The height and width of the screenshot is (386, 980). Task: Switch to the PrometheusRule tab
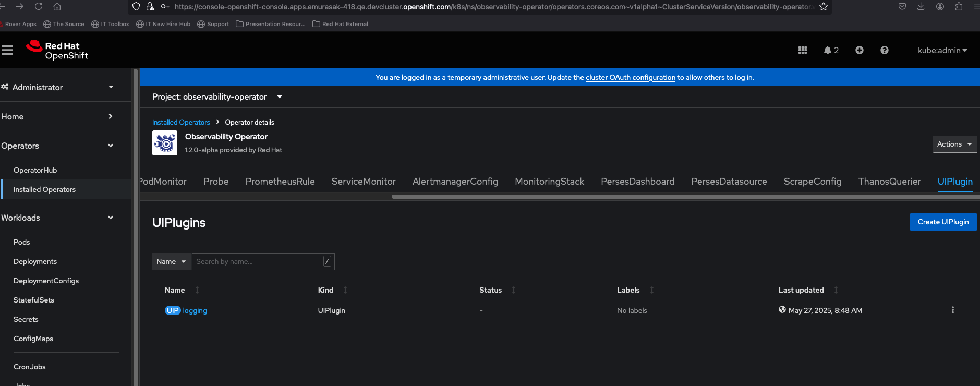pyautogui.click(x=280, y=182)
